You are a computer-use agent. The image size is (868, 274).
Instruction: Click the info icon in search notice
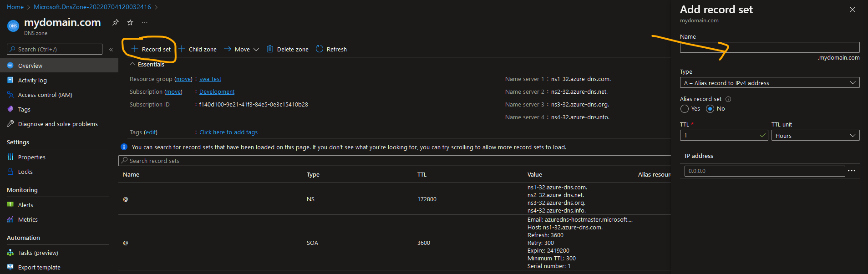click(124, 147)
